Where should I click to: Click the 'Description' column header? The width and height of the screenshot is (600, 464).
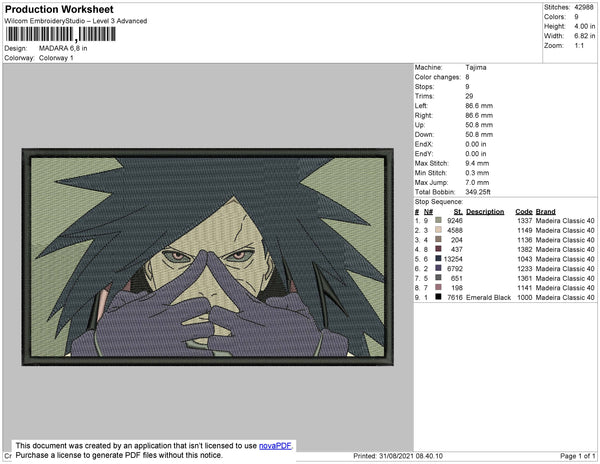[x=485, y=212]
